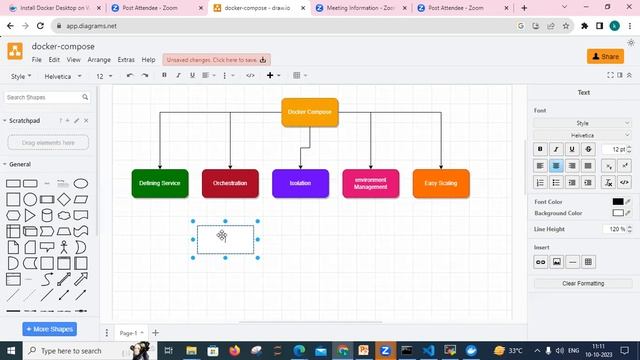Open the Extras menu
Screen dimensions: 640x360
tap(126, 60)
